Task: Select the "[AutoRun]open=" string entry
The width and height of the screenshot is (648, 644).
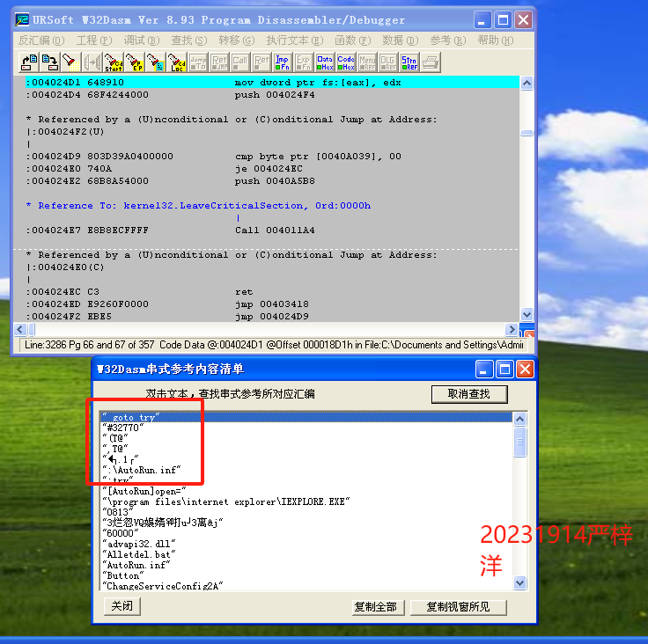Action: click(306, 491)
